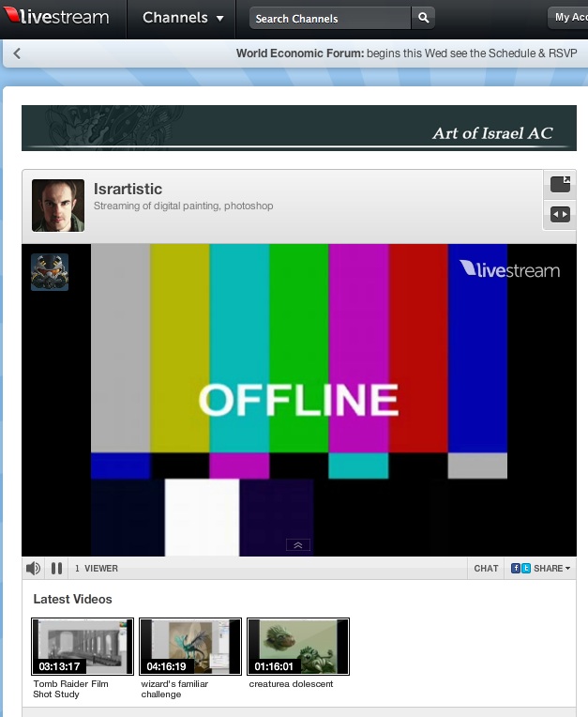This screenshot has height=717, width=588.
Task: Open the Channels dropdown menu
Action: click(x=183, y=18)
